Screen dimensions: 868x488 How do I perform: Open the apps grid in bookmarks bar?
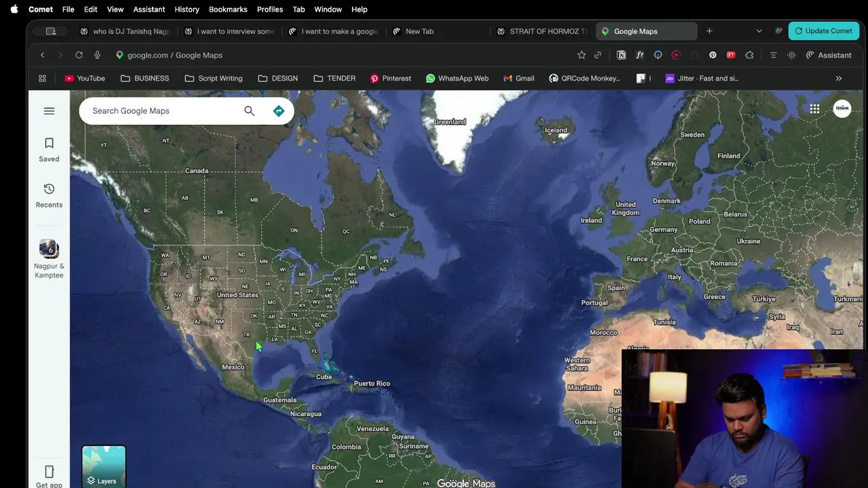[42, 78]
